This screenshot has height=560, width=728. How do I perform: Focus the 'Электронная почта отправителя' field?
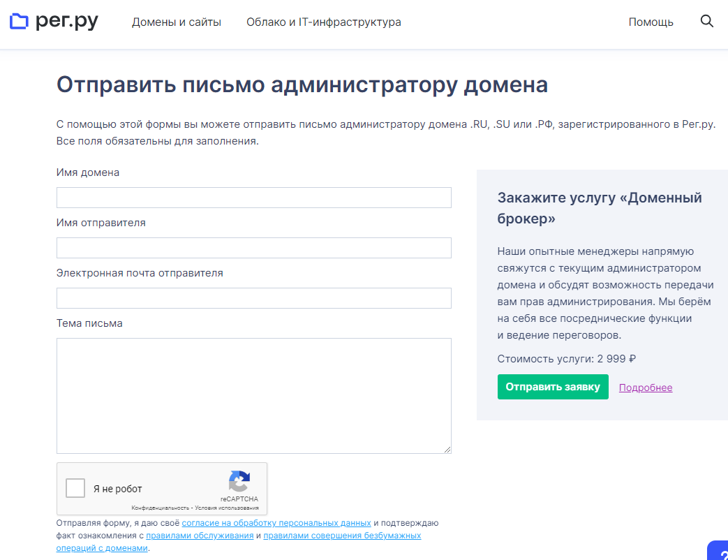[x=254, y=298]
